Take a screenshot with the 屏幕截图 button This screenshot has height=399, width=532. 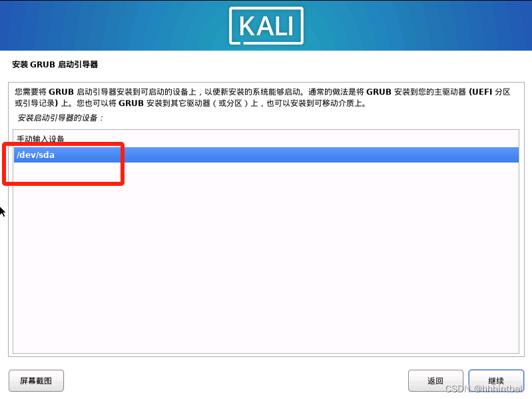click(x=37, y=380)
